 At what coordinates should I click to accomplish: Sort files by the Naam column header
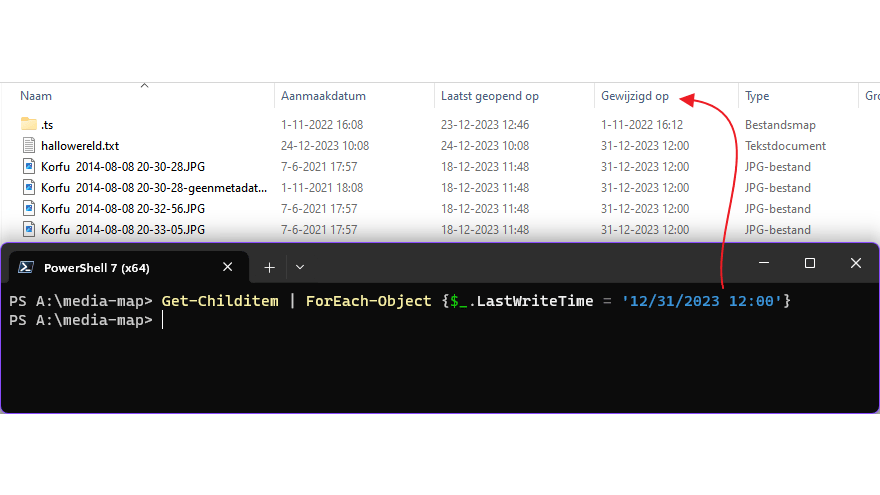[36, 97]
